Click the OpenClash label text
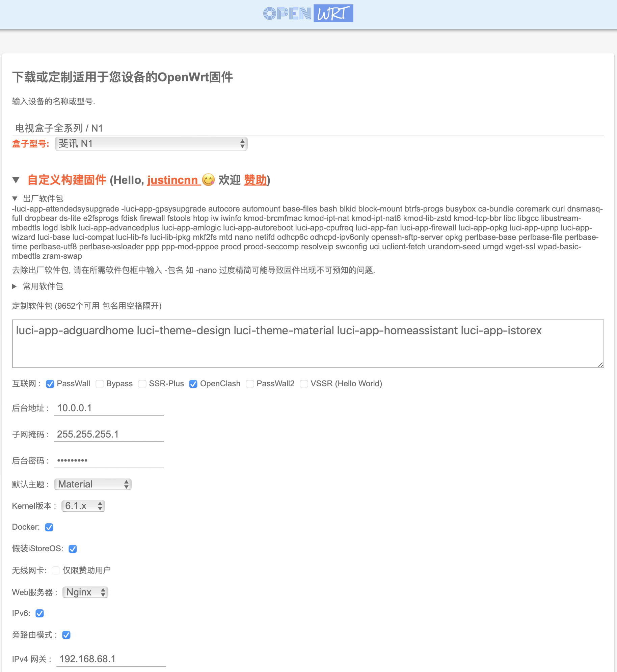 220,384
